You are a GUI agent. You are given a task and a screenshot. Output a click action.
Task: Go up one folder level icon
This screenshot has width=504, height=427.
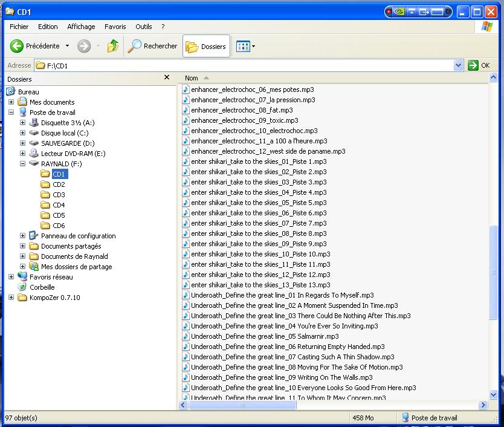[x=113, y=46]
